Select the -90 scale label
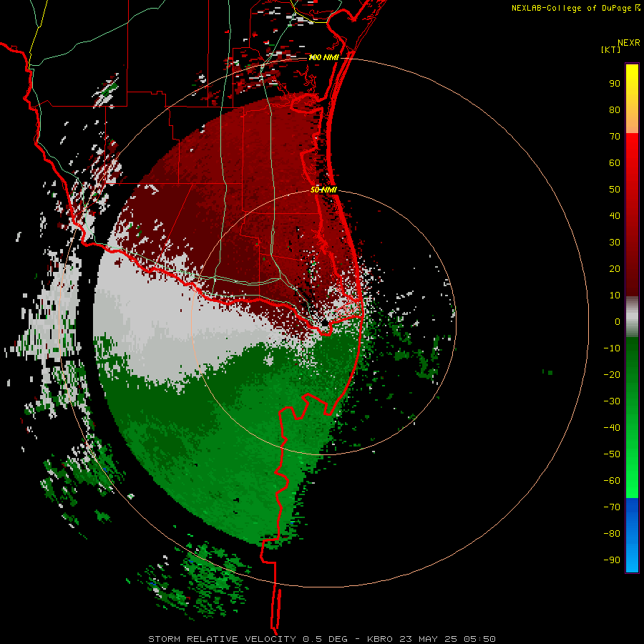This screenshot has width=644, height=644. tap(612, 560)
